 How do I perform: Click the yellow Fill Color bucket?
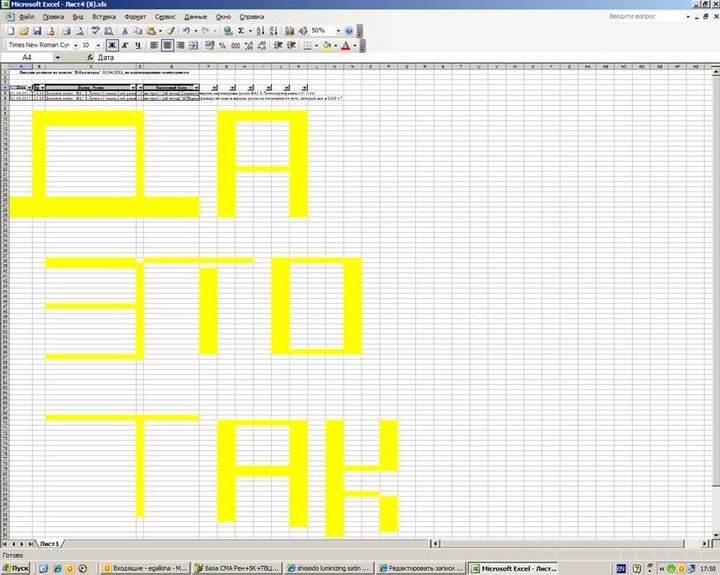click(327, 45)
